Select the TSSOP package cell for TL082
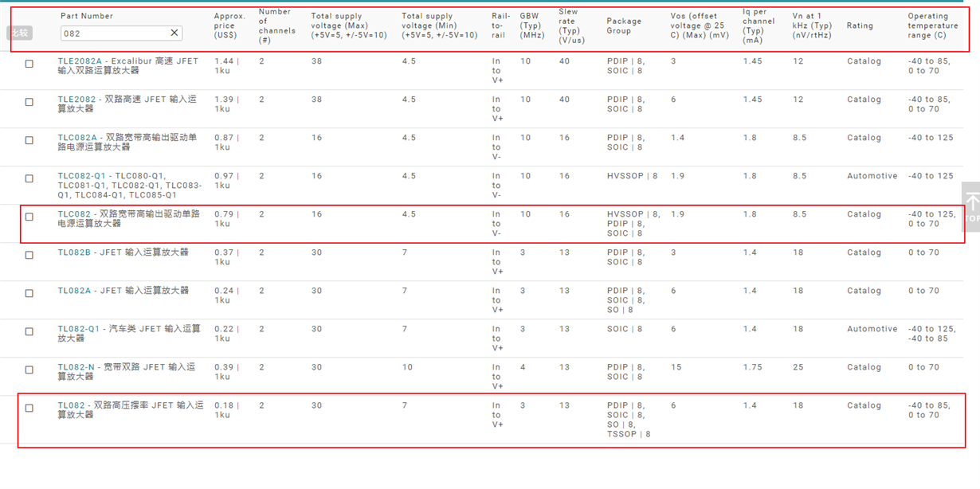The image size is (980, 489). click(x=629, y=434)
